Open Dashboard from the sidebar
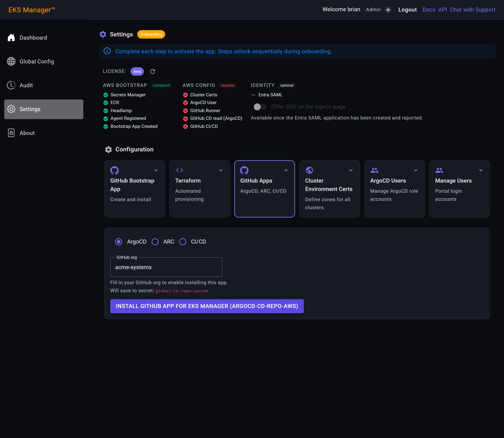Viewport: 504px width, 438px height. pyautogui.click(x=44, y=38)
